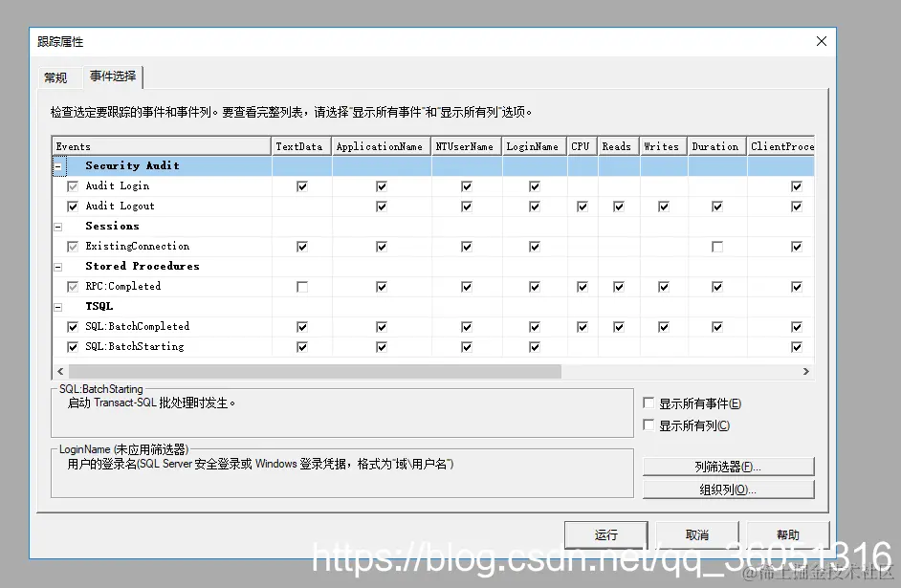The width and height of the screenshot is (901, 588).
Task: Switch to the 常规 tab
Action: (x=58, y=76)
